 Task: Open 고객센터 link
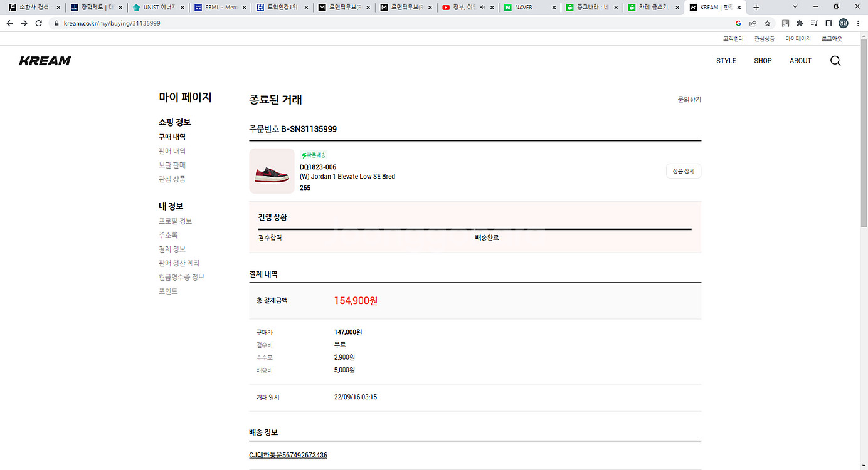point(733,39)
